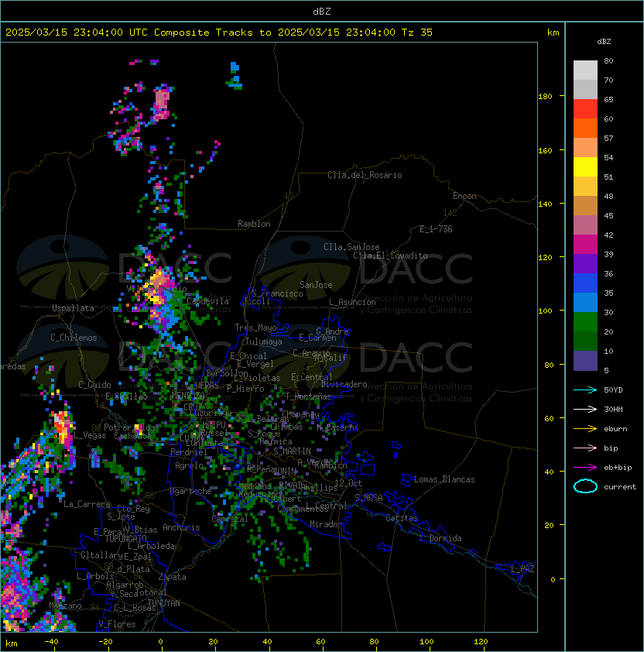Click the 'dBZ' heading above the color scale
The image size is (644, 652).
pyautogui.click(x=604, y=42)
